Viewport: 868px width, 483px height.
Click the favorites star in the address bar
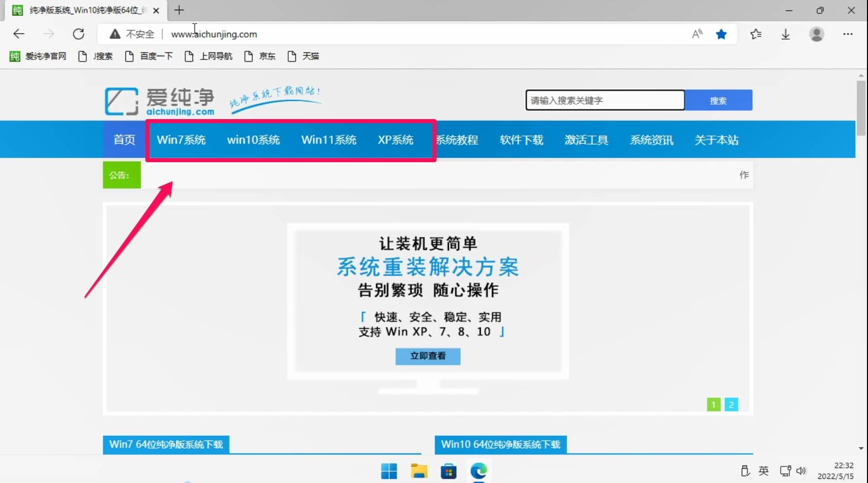[722, 34]
